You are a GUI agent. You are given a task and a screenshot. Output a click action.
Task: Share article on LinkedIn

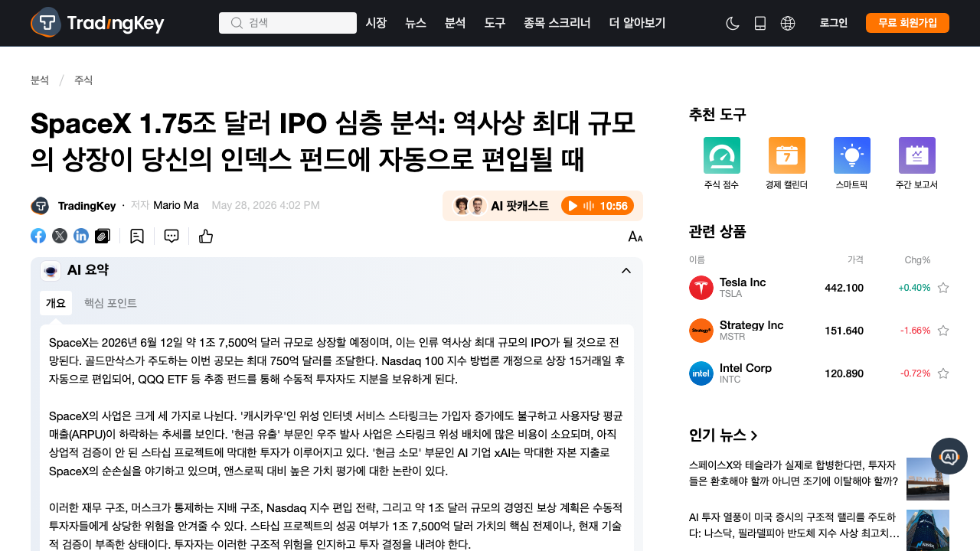click(81, 236)
